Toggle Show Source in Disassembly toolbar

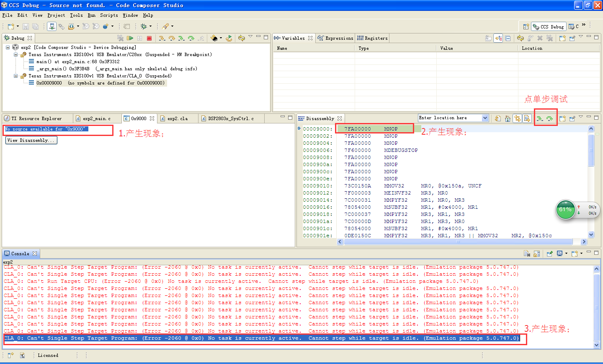tap(527, 119)
